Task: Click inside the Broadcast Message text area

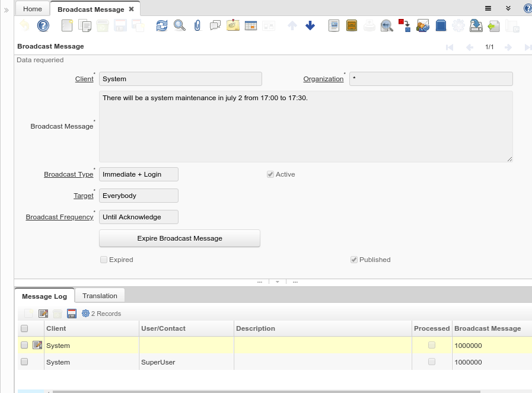Action: 305,126
